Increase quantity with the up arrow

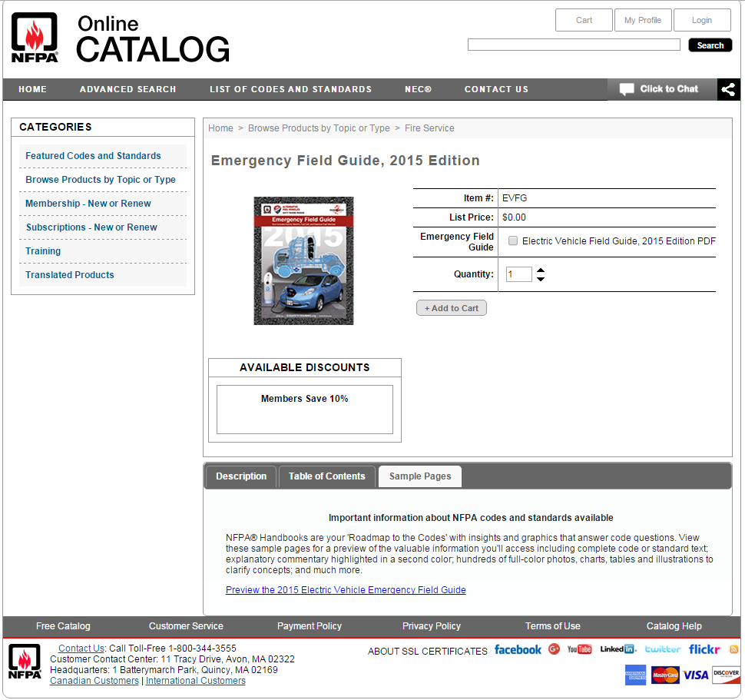(541, 270)
